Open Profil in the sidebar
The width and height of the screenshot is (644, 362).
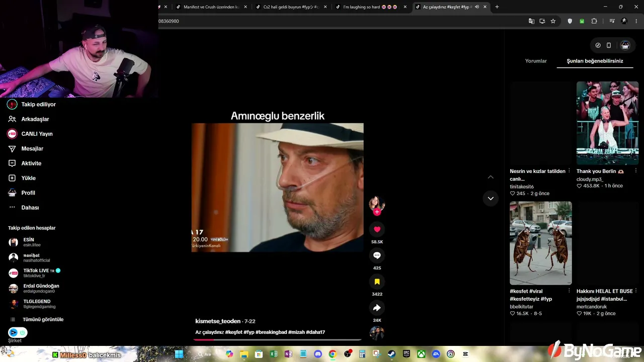(22, 193)
